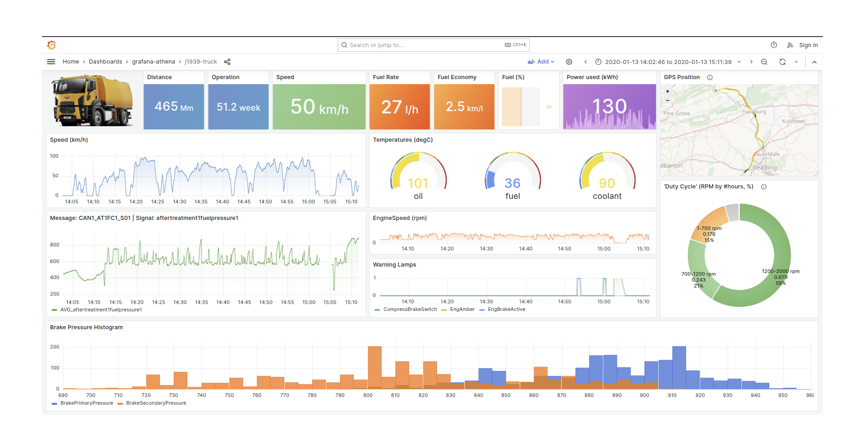Open the time range picker dropdown

(x=668, y=61)
